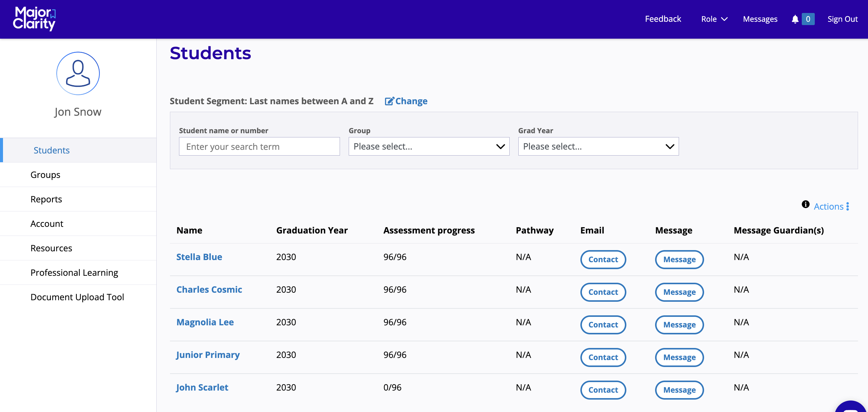
Task: Click the MajorClarity logo
Action: tap(34, 19)
